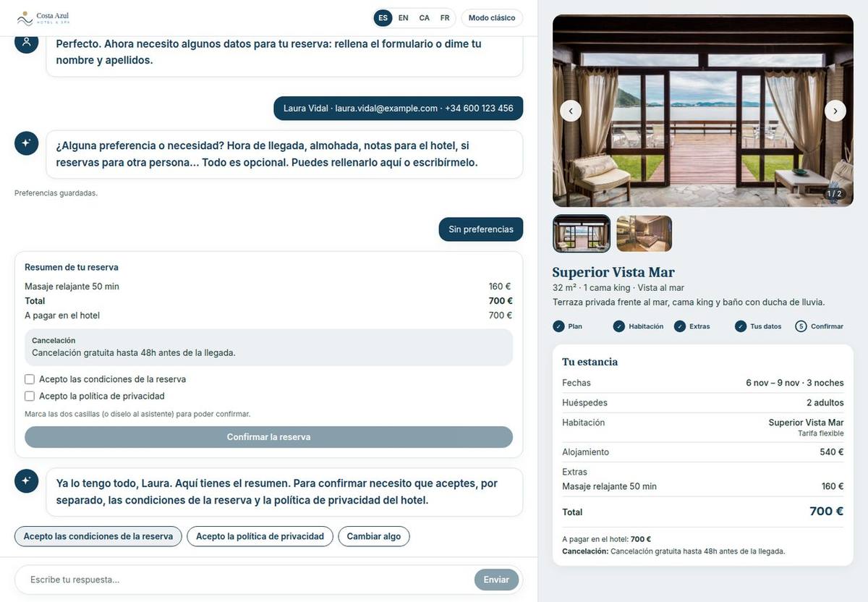Viewport: 868px width, 602px height.
Task: Switch language to ES
Action: coord(383,18)
